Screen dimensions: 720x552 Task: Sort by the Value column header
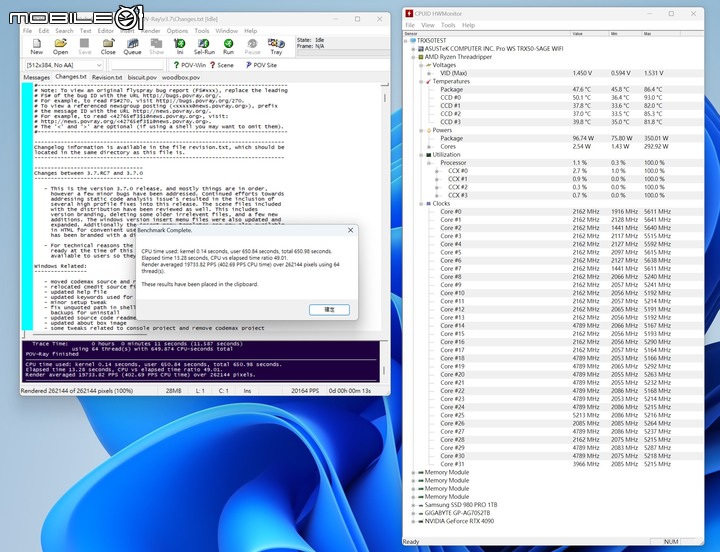tap(589, 34)
